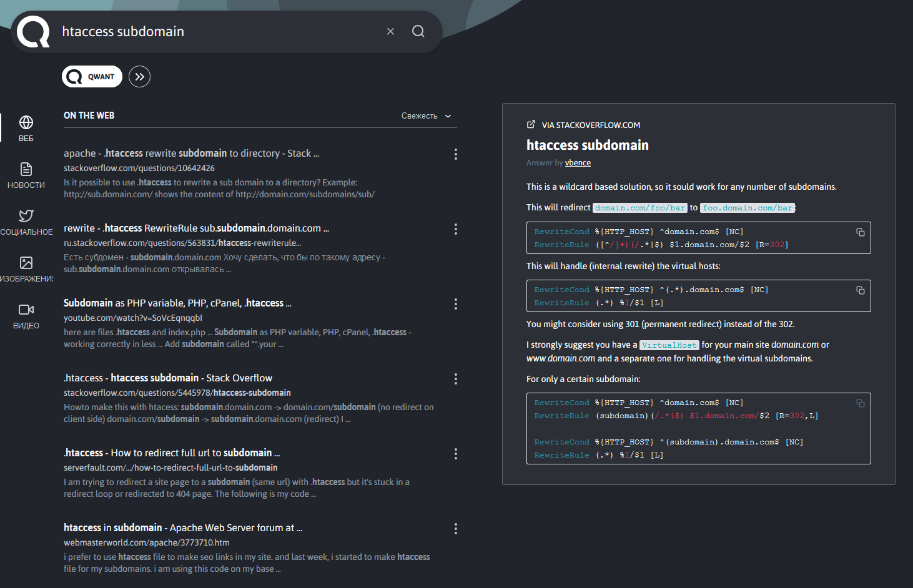Open the Свежесть freshness dropdown
The height and width of the screenshot is (588, 913).
(426, 116)
